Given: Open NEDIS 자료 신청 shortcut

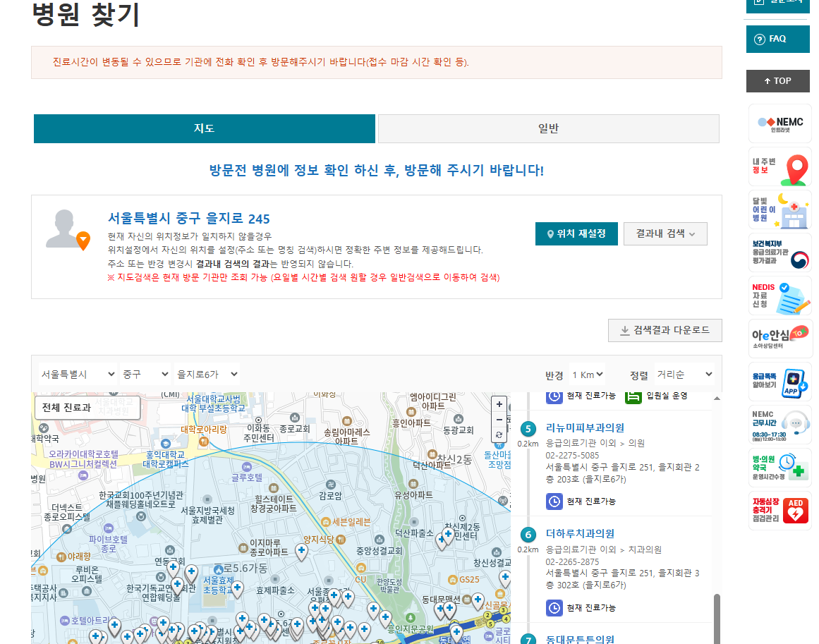Looking at the screenshot, I should pyautogui.click(x=779, y=296).
